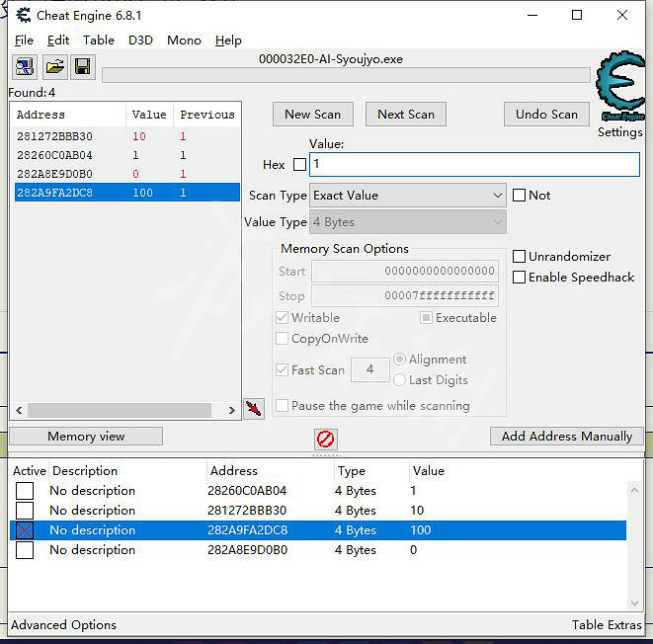The image size is (653, 644).
Task: Click the red clear list icon
Action: 325,439
